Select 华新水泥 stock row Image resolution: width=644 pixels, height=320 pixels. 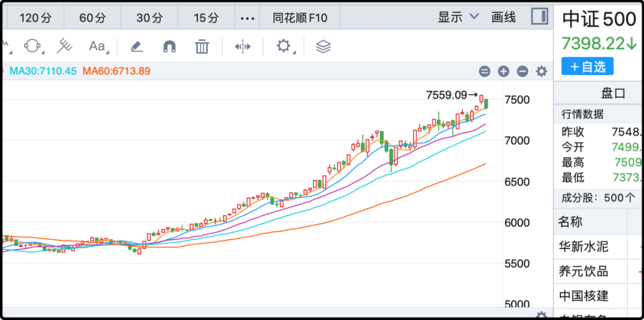tap(599, 247)
